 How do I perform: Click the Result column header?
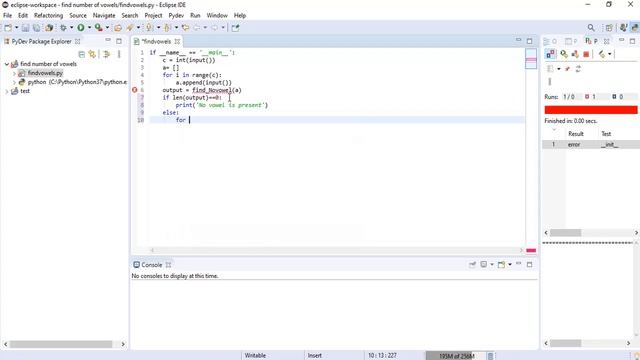576,134
